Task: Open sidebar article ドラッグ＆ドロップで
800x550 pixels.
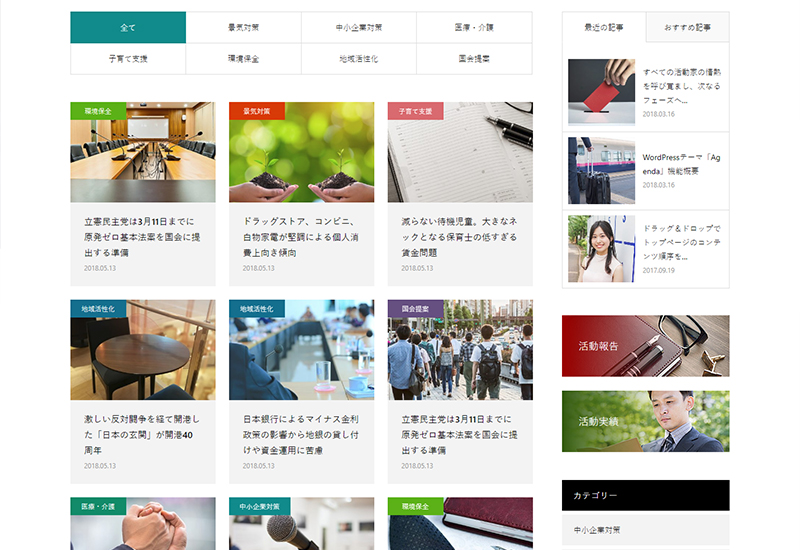Action: click(682, 242)
